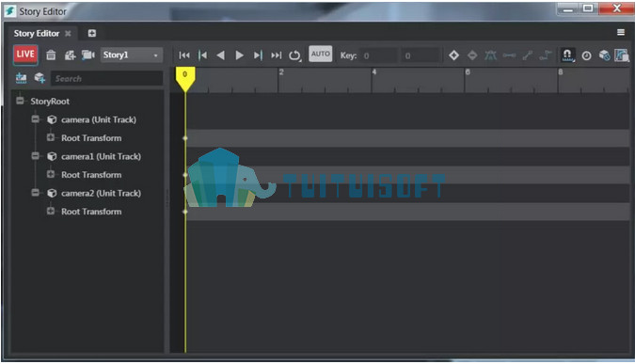Click the add track group icon
This screenshot has height=364, width=635.
[21, 78]
